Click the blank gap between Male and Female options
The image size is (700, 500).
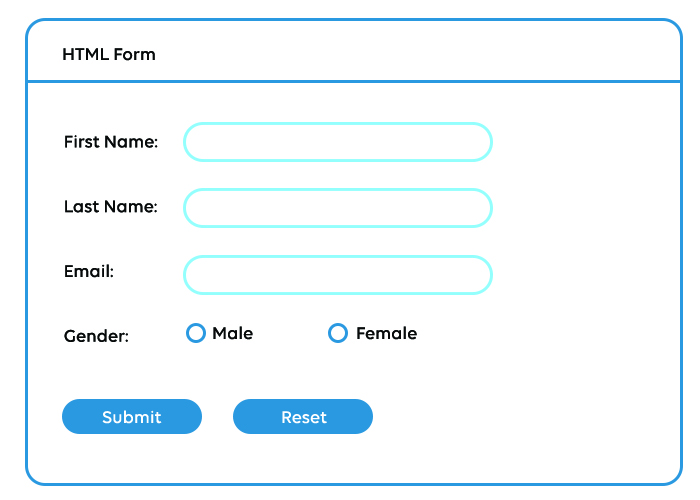(290, 334)
